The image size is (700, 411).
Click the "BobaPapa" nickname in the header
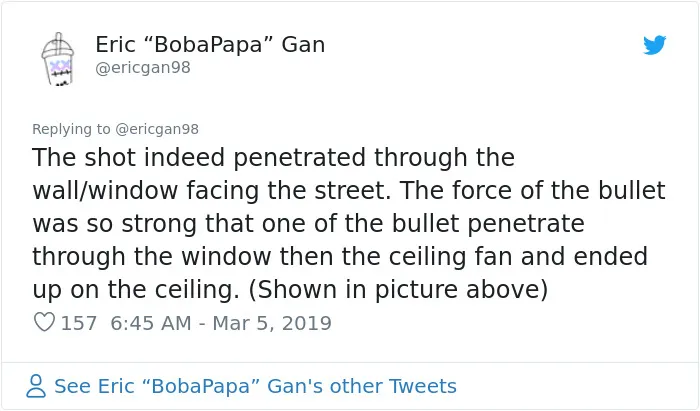point(208,44)
